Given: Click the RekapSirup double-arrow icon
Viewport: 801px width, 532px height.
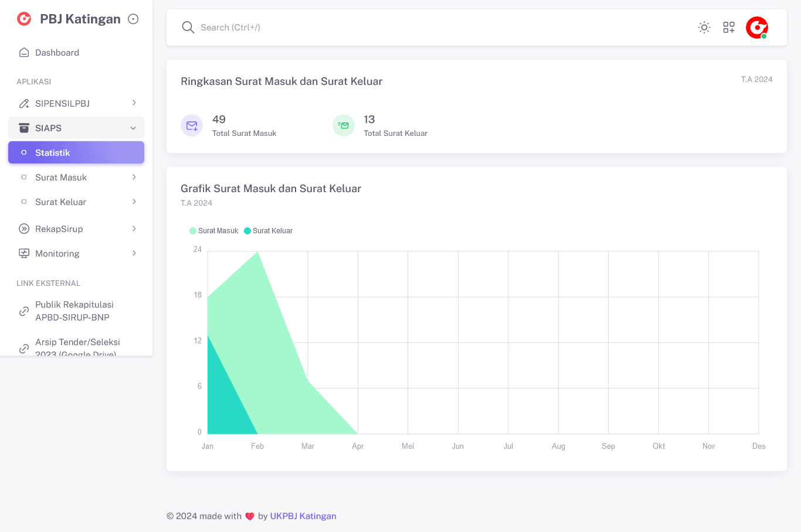Looking at the screenshot, I should [x=24, y=229].
